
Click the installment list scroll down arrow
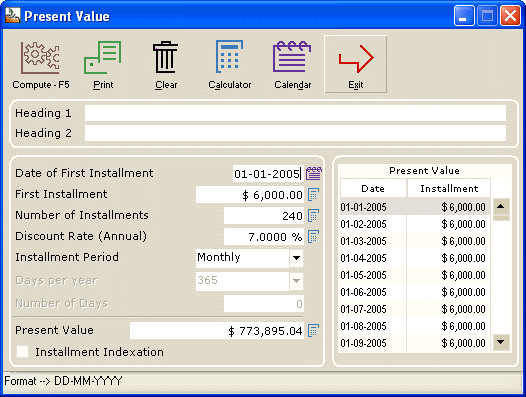click(x=501, y=342)
